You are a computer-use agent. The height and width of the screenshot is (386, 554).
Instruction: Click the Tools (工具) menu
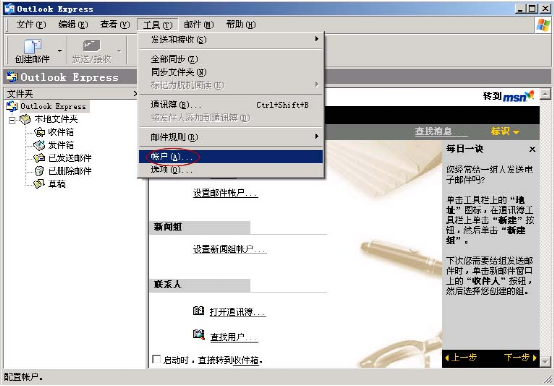coord(157,25)
